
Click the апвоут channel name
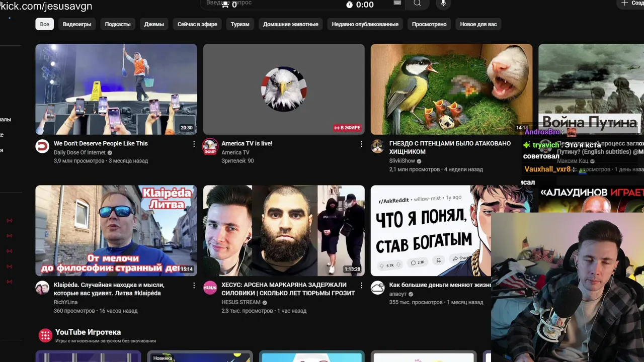398,294
